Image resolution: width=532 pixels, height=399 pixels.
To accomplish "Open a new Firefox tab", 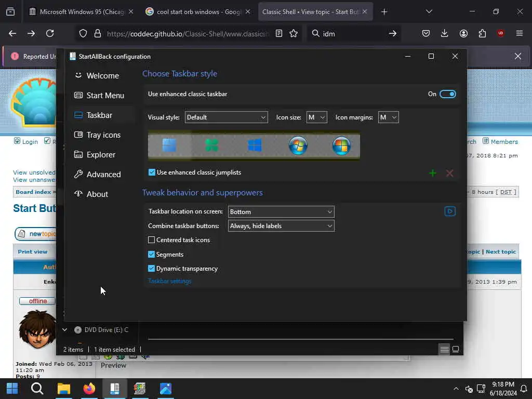I will coord(384,12).
